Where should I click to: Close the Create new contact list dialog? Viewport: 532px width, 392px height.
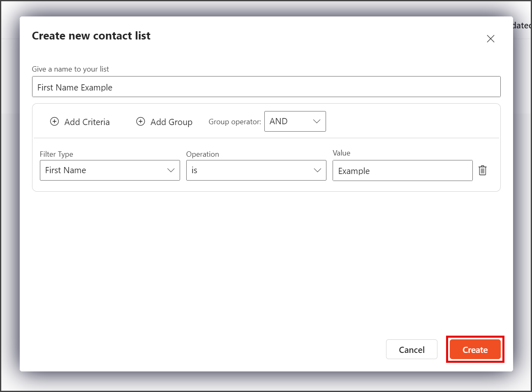tap(490, 39)
